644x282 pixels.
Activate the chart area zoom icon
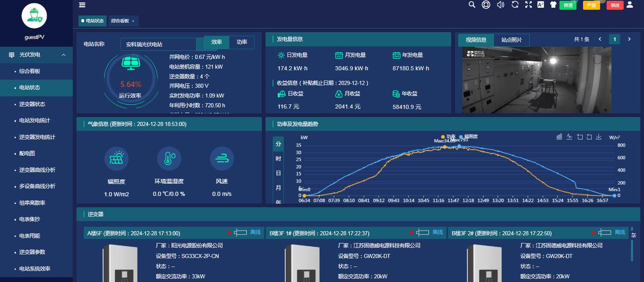click(x=580, y=137)
